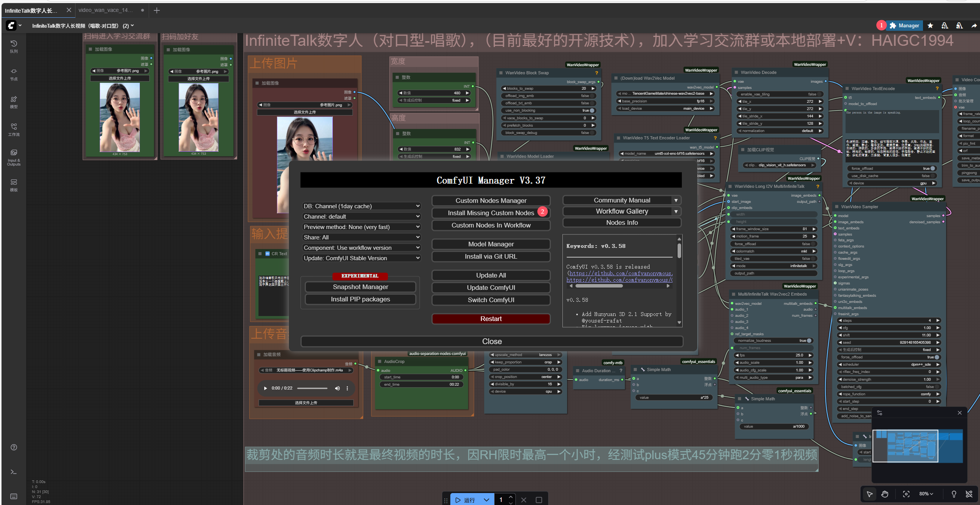The image size is (980, 505).
Task: Open the node library sidebar icon
Action: [x=14, y=74]
